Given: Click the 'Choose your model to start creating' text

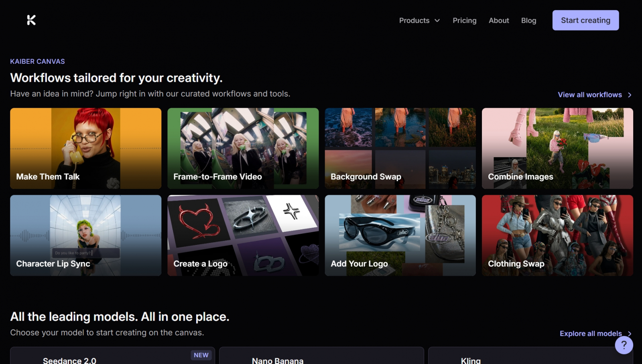Looking at the screenshot, I should pyautogui.click(x=107, y=333).
